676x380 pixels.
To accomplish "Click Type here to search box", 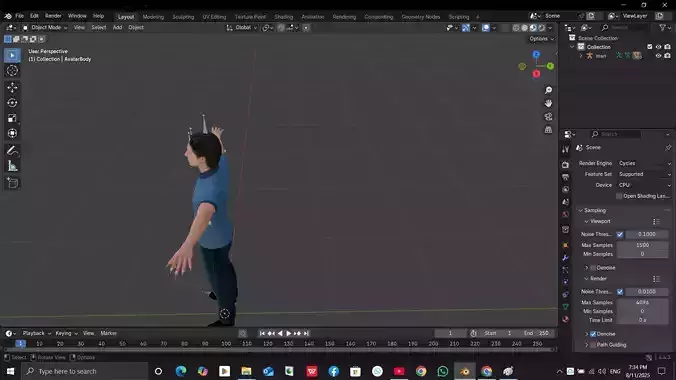I will (x=84, y=371).
